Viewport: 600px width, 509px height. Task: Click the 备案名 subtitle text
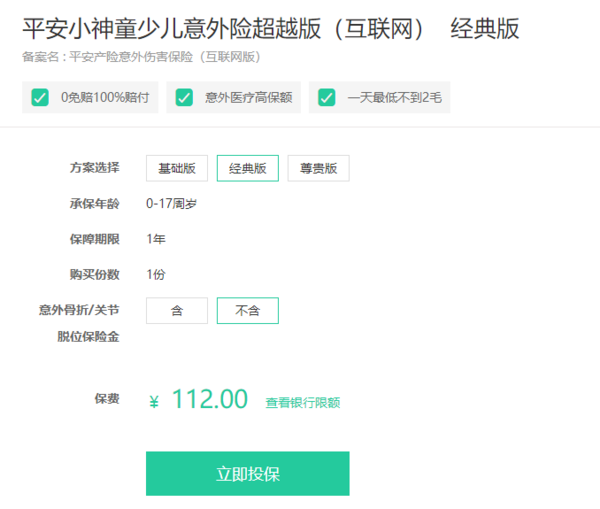(x=141, y=57)
